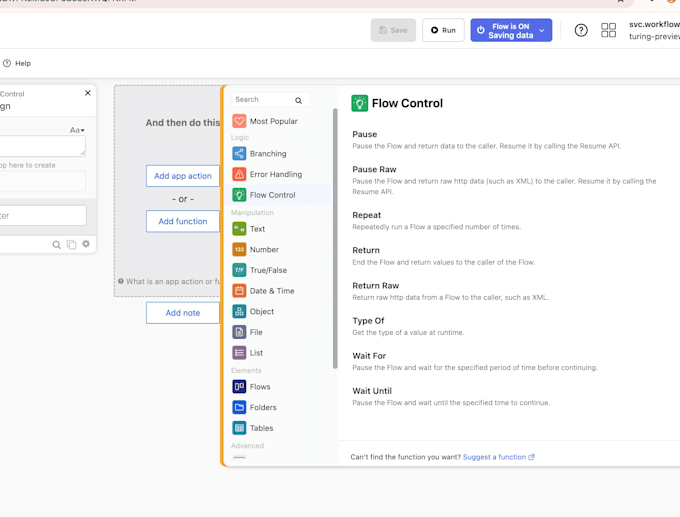
Task: Toggle the Flow is ON Saving data button
Action: 511,30
